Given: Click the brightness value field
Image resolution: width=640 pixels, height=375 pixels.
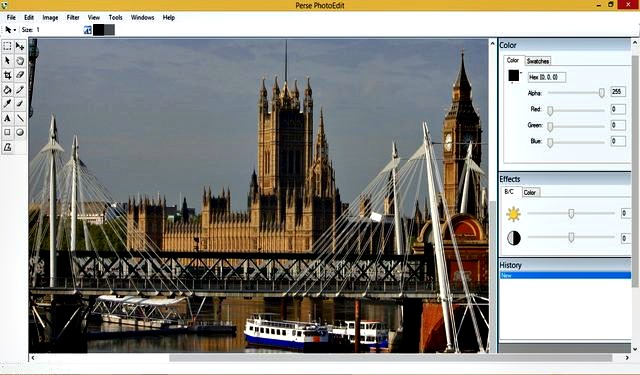Looking at the screenshot, I should point(626,213).
